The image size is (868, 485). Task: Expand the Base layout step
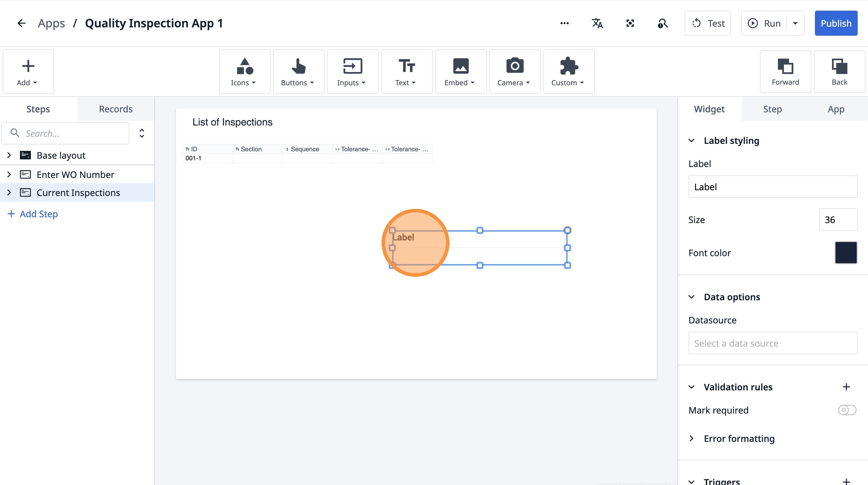9,155
